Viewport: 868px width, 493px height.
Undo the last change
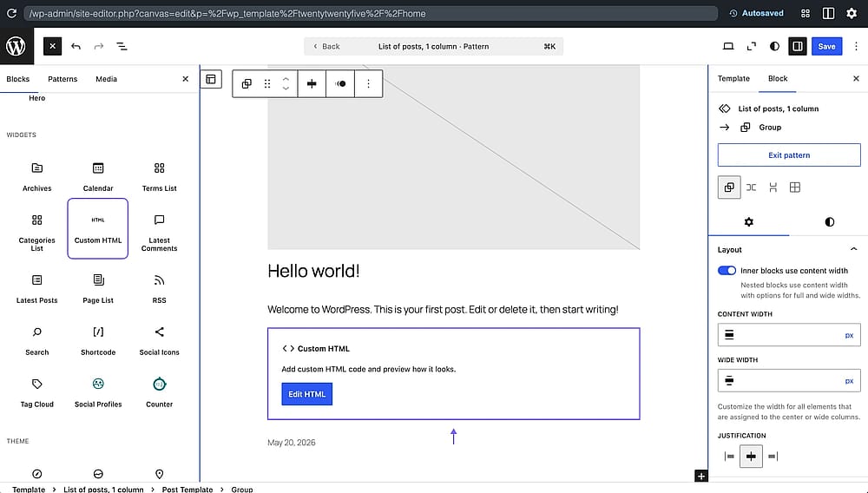tap(76, 47)
